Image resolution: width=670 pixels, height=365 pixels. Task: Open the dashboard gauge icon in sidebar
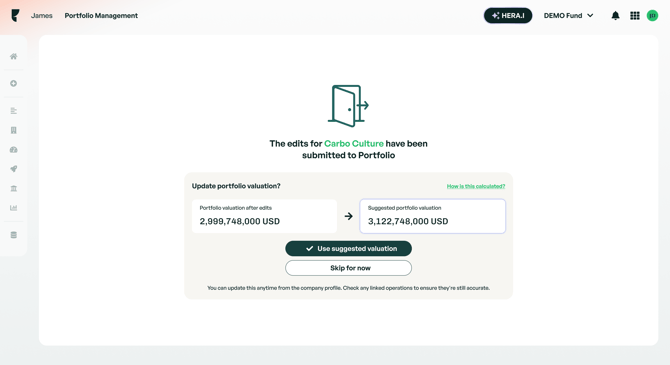[14, 150]
